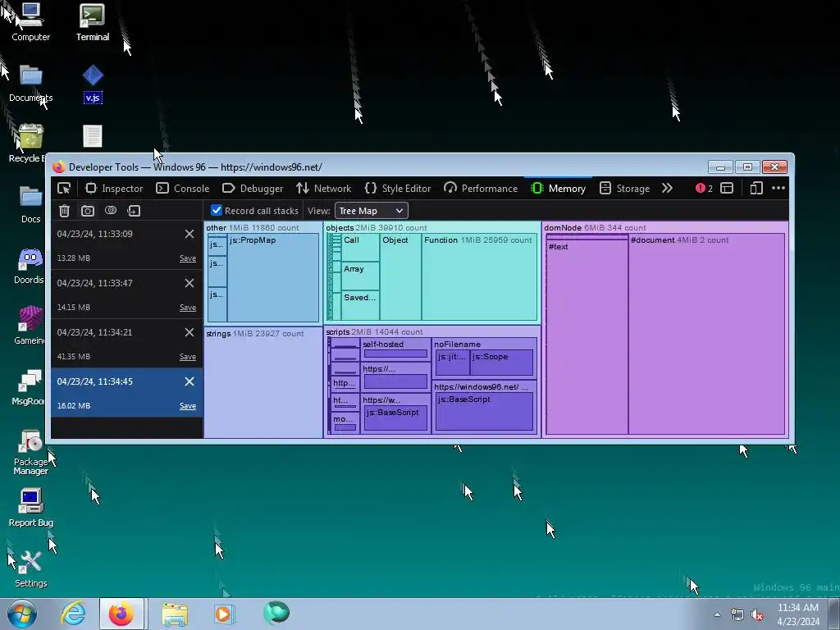Click the import snapshot icon
The width and height of the screenshot is (840, 630).
click(x=134, y=211)
